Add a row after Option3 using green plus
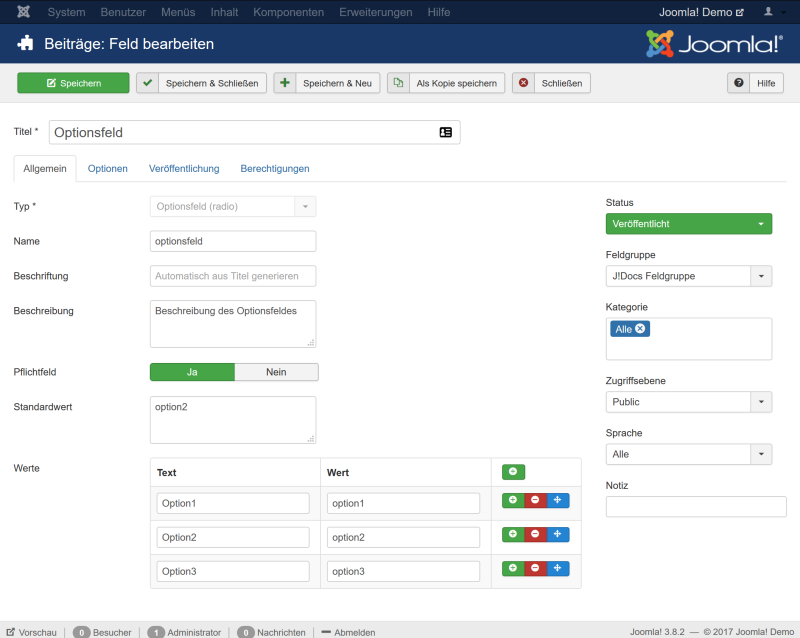800x638 pixels. [513, 568]
